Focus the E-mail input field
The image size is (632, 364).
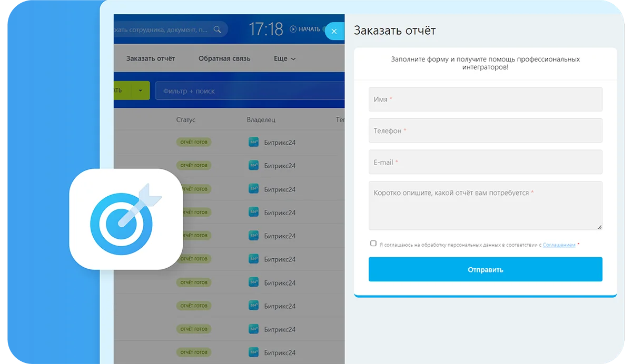click(x=485, y=162)
